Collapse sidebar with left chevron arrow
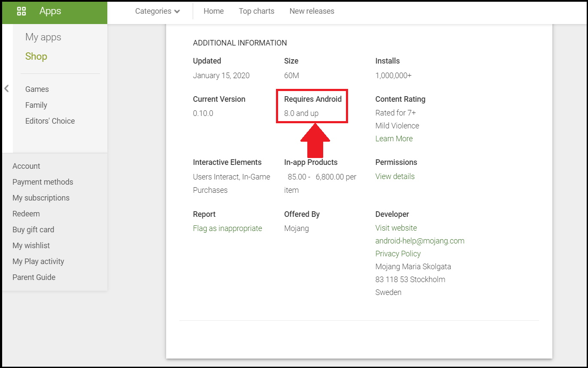588x368 pixels. [6, 89]
